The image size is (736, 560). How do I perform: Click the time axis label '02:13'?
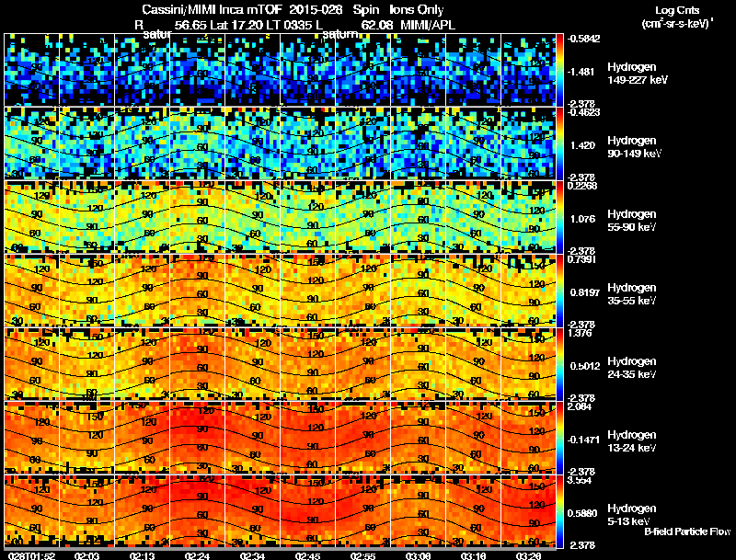[x=142, y=555]
